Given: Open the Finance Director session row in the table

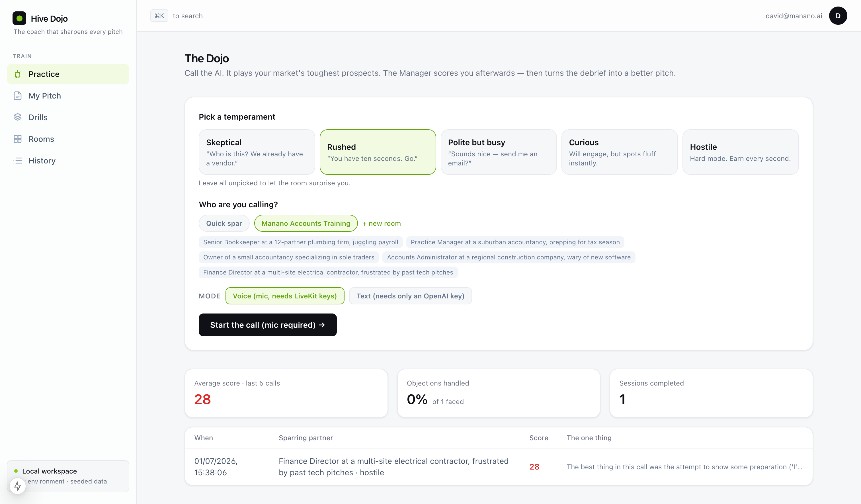Looking at the screenshot, I should [499, 467].
